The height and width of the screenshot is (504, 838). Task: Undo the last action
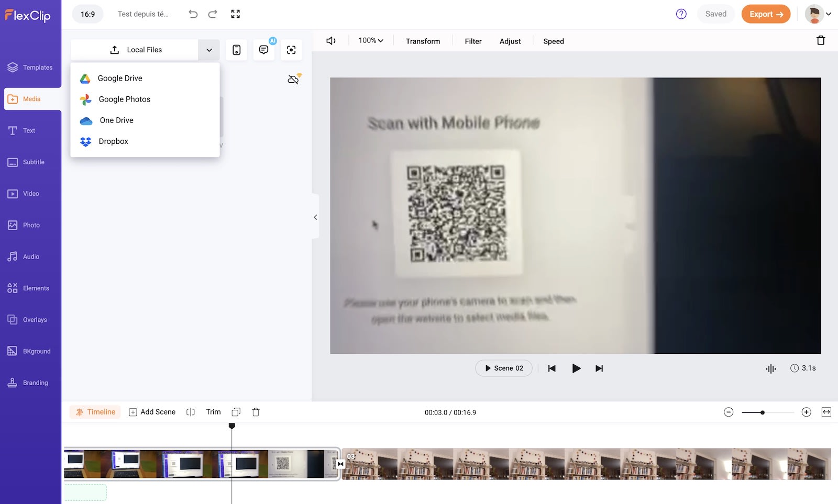[x=193, y=14]
